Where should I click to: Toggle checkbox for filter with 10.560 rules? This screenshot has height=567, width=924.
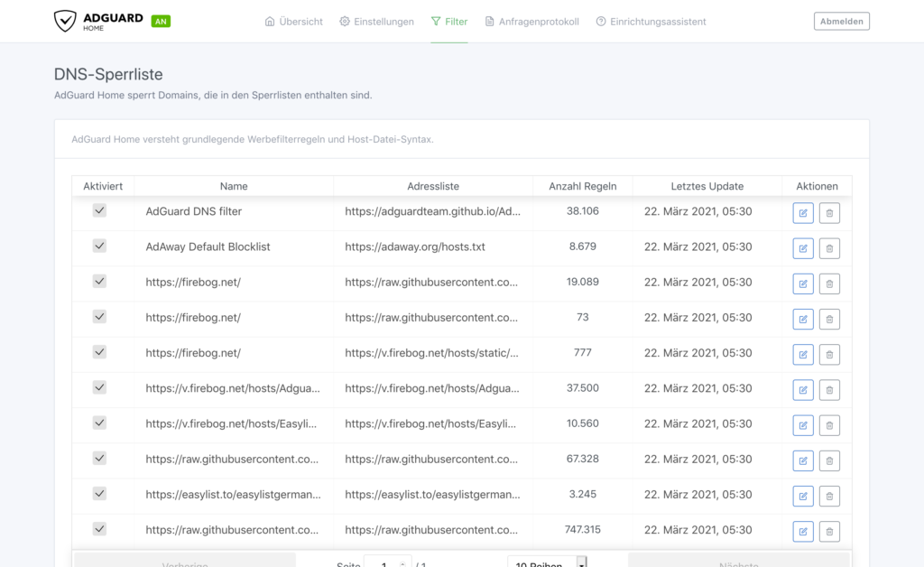pyautogui.click(x=99, y=423)
